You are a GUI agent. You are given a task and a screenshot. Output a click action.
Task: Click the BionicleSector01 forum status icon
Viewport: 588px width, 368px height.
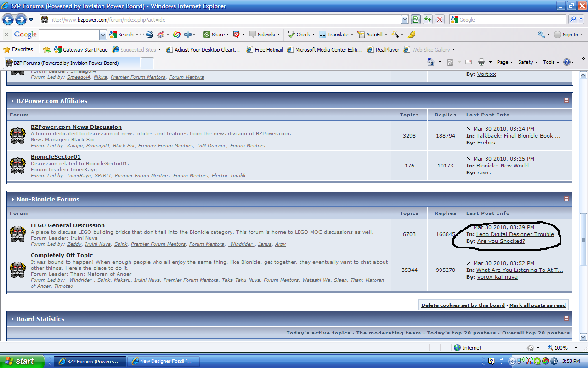pyautogui.click(x=17, y=166)
